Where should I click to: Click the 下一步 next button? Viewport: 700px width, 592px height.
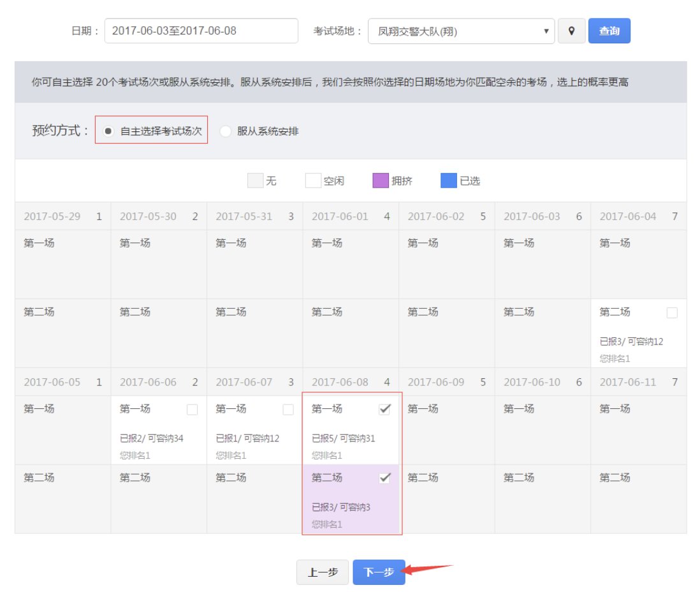click(379, 572)
